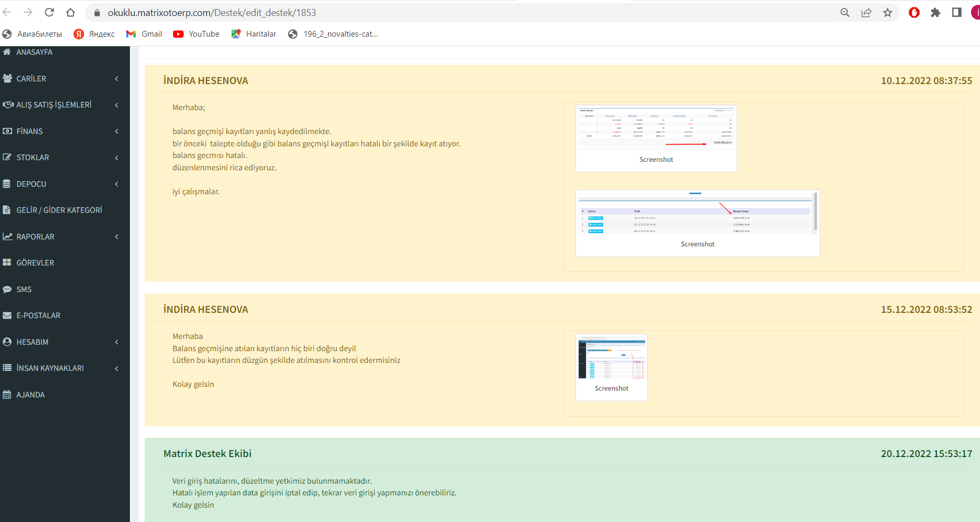This screenshot has width=980, height=522.
Task: Expand the HESABIM submenu arrow
Action: tap(117, 342)
